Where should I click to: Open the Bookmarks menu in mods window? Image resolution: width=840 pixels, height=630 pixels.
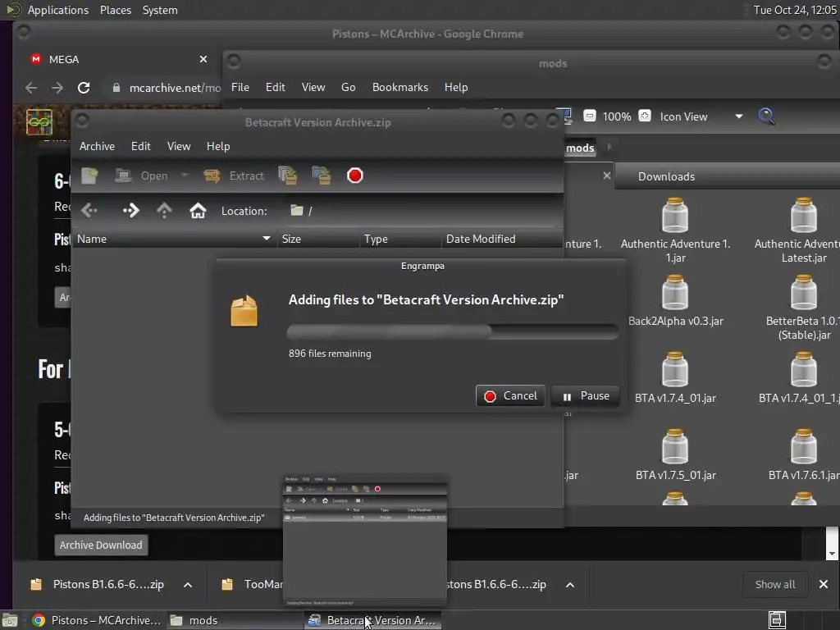click(x=400, y=87)
